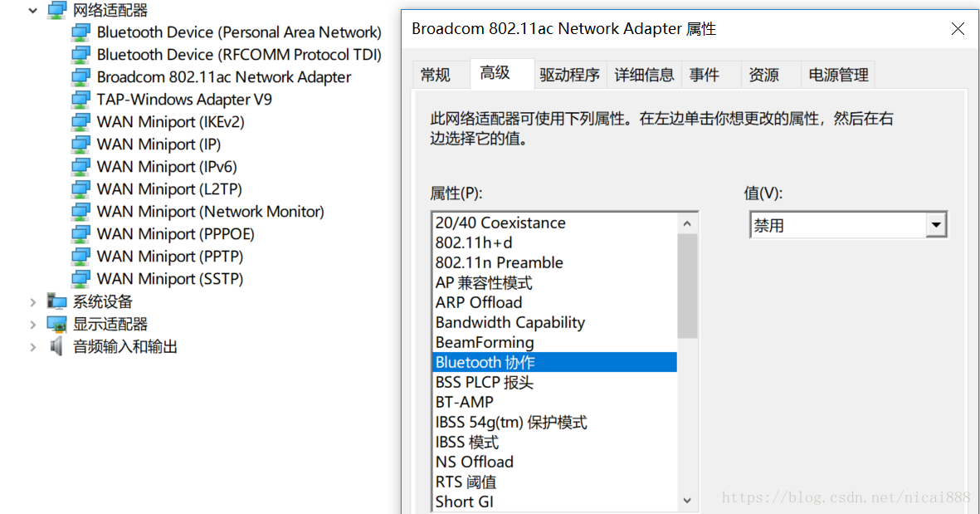Switch to the 驱动程序 tab
The image size is (980, 514).
pos(569,75)
